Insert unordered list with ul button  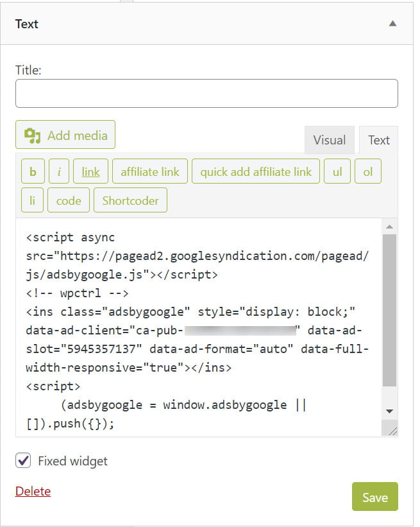pyautogui.click(x=337, y=171)
